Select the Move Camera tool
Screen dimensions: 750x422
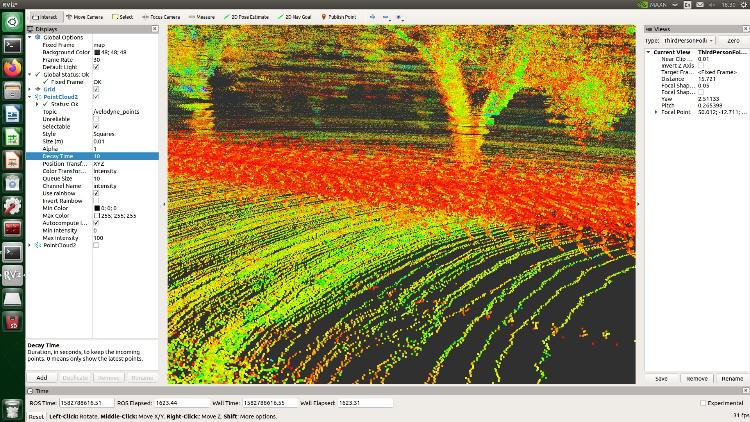click(86, 17)
